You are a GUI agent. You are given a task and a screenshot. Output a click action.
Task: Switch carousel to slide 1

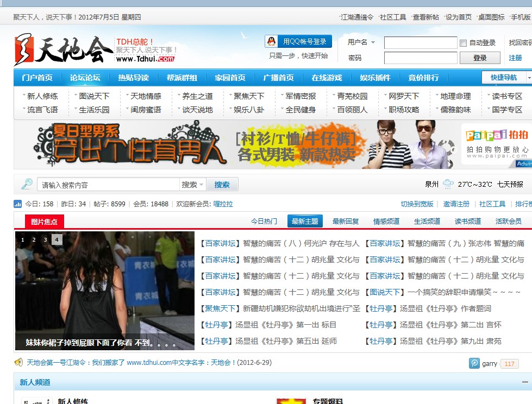point(23,239)
